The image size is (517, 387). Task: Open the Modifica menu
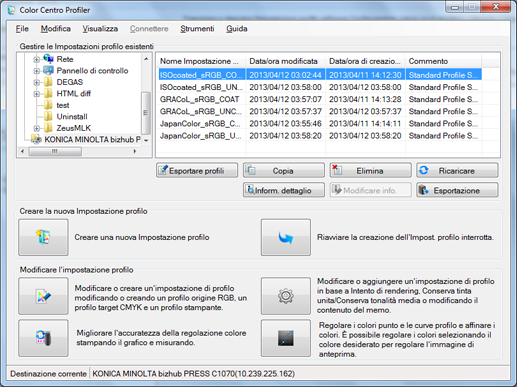tap(56, 29)
